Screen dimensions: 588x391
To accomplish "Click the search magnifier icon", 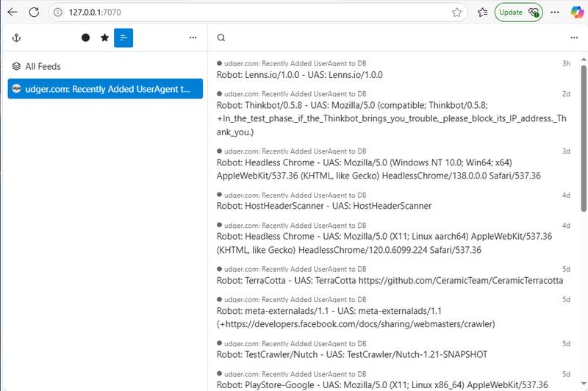I will click(221, 37).
